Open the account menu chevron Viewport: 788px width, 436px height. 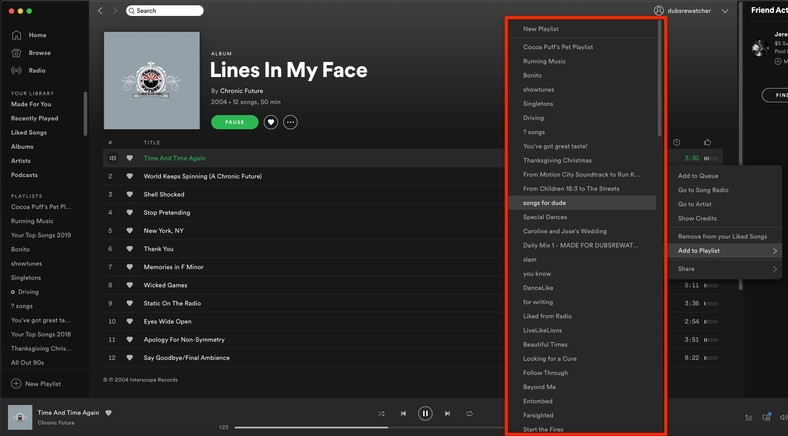pos(725,11)
